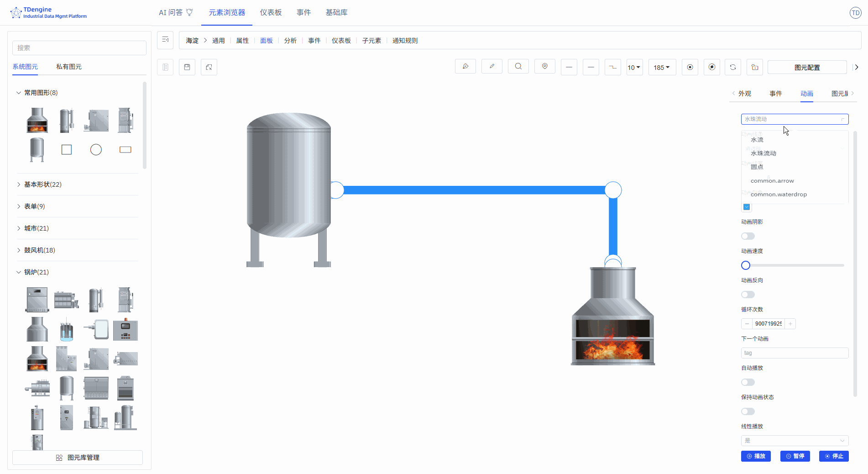Select the Pencil edit tool
This screenshot has width=868, height=474.
click(x=492, y=67)
